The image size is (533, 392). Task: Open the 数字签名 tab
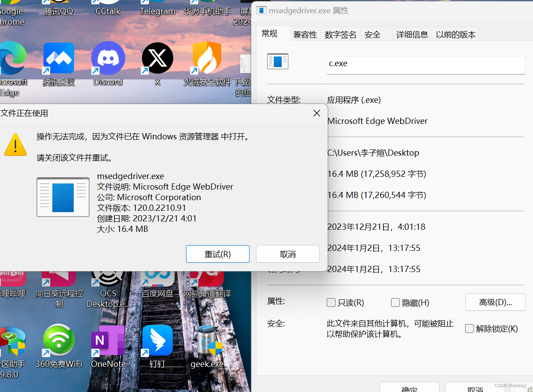tap(340, 34)
